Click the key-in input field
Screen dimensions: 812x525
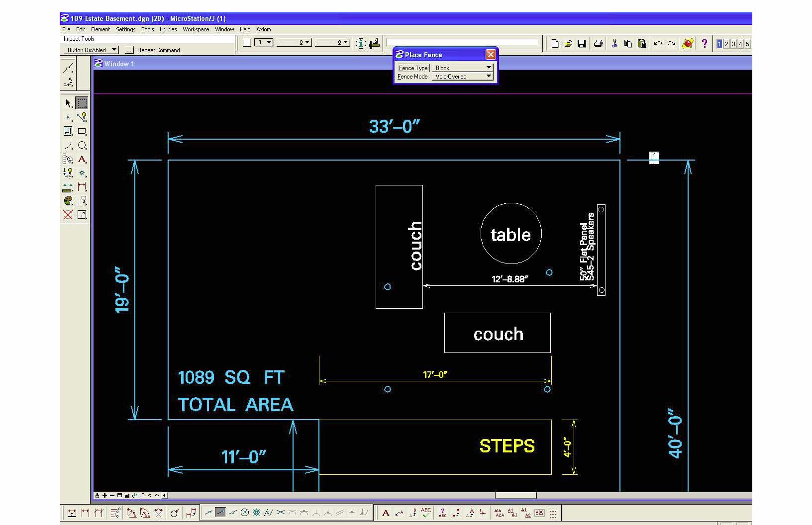click(463, 43)
